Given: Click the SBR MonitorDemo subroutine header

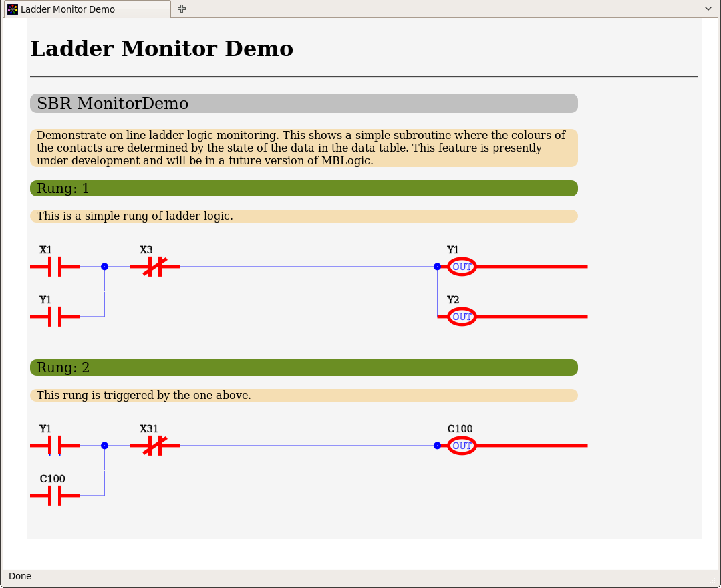Looking at the screenshot, I should pyautogui.click(x=303, y=104).
